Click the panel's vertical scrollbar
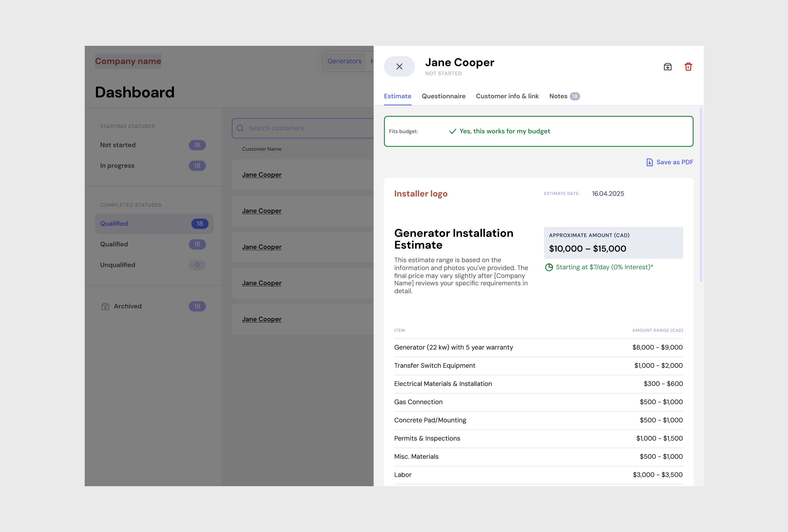 [701, 195]
